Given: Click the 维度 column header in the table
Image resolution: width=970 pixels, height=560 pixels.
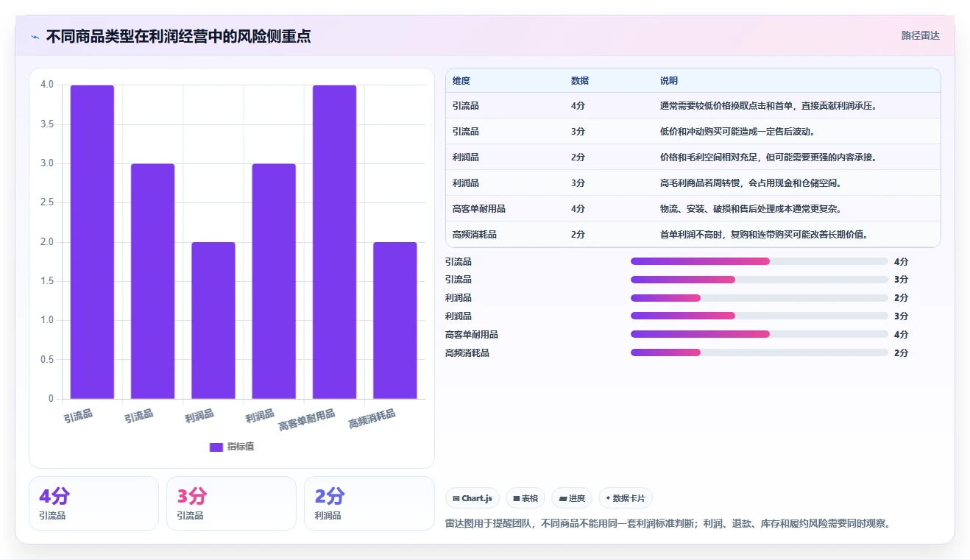Looking at the screenshot, I should coord(461,81).
